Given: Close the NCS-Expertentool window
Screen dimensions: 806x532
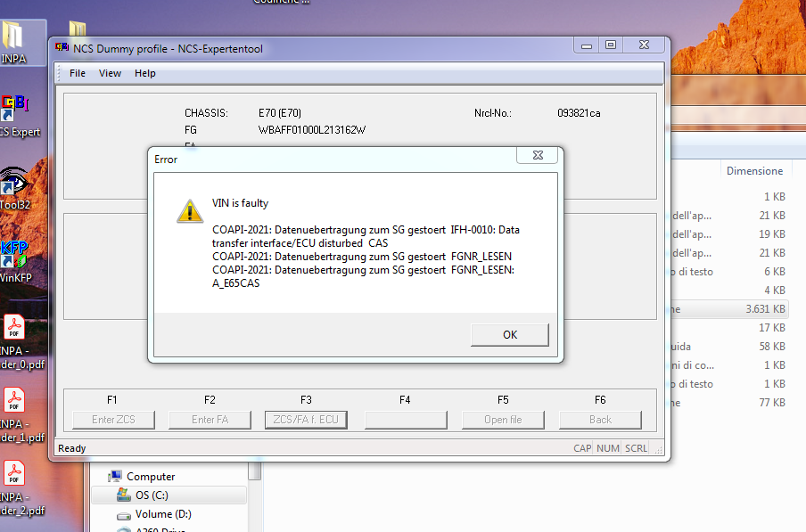Looking at the screenshot, I should click(x=644, y=45).
